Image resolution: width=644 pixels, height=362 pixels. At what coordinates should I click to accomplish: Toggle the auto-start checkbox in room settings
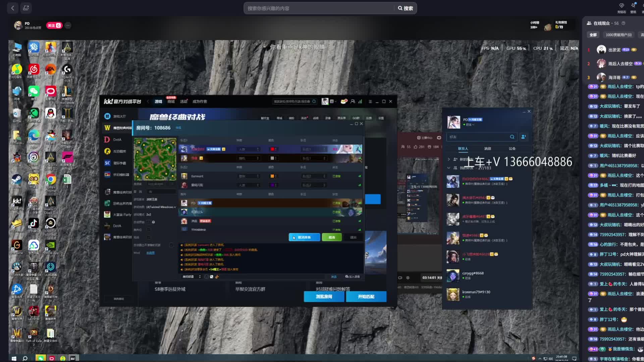149,222
